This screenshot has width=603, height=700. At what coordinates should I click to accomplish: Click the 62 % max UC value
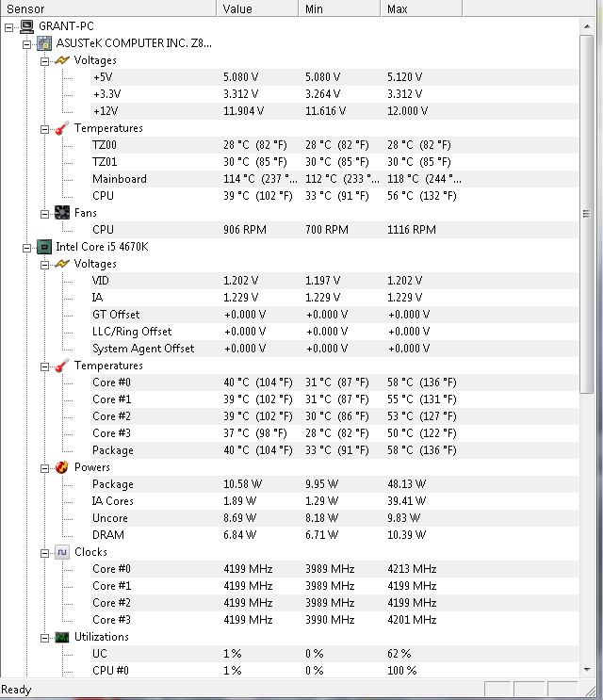[399, 654]
